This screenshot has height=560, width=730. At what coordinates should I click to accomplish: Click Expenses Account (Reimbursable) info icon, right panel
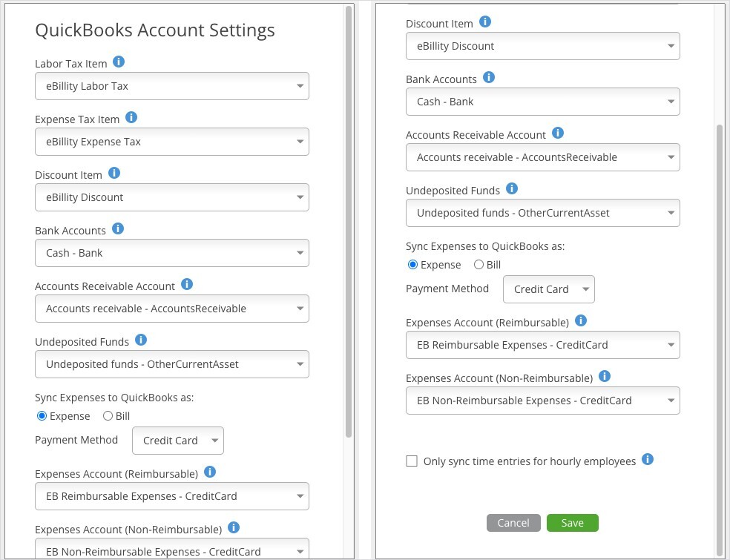(x=581, y=320)
